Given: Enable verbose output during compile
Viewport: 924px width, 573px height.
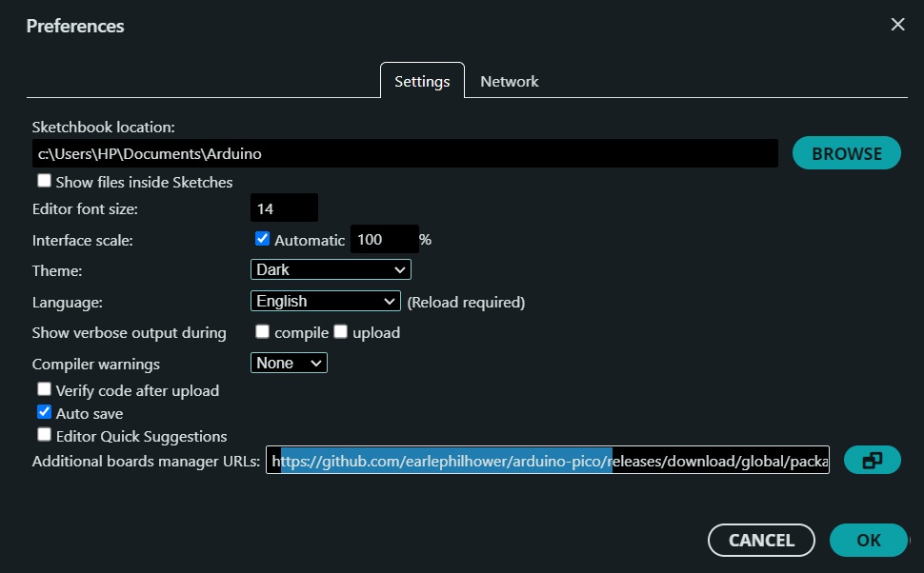Looking at the screenshot, I should point(263,332).
